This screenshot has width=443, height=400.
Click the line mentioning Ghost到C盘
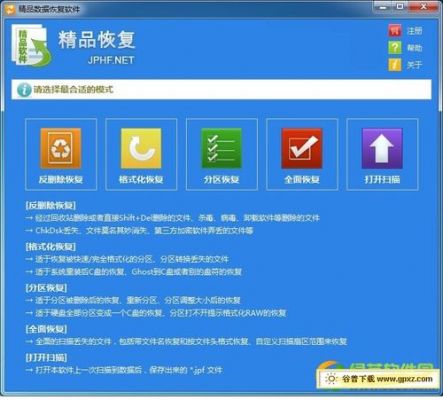click(133, 272)
